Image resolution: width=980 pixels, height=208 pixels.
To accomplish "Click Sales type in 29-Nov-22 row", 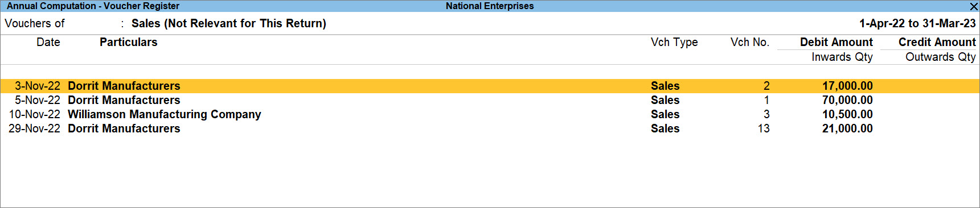I will 665,128.
